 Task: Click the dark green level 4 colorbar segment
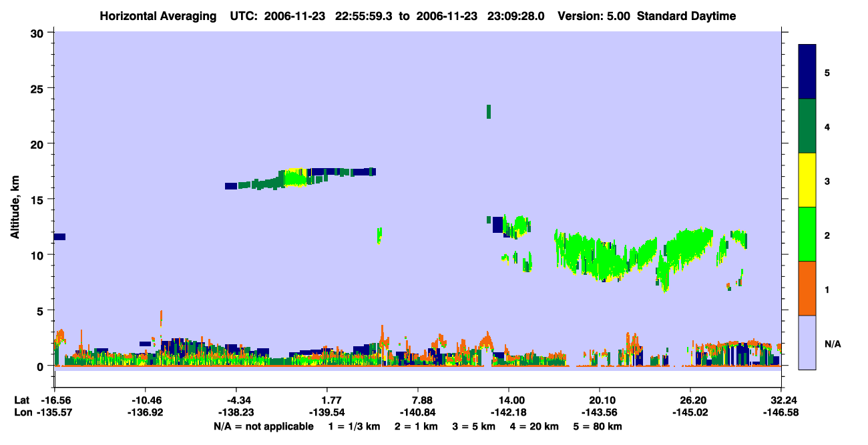(x=807, y=126)
